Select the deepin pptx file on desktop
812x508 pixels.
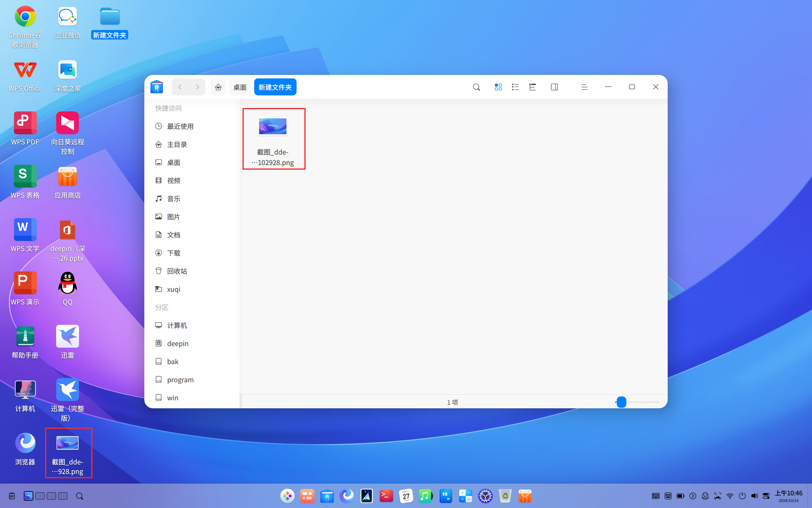(x=68, y=241)
